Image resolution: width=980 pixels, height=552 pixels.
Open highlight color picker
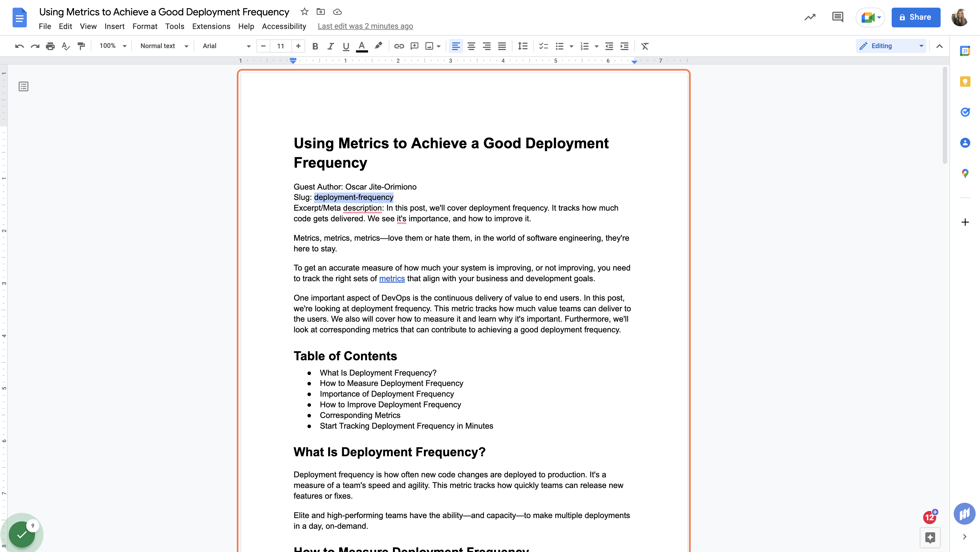(x=378, y=46)
